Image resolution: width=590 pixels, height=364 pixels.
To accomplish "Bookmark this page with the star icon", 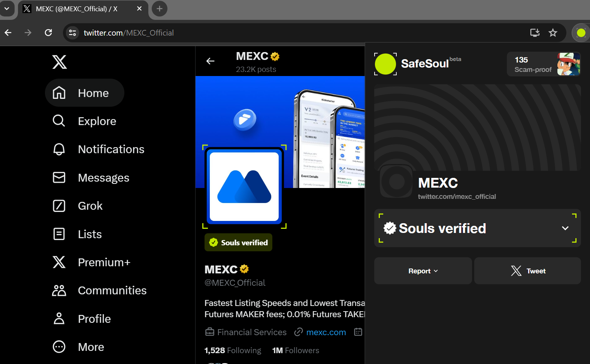I will point(553,33).
